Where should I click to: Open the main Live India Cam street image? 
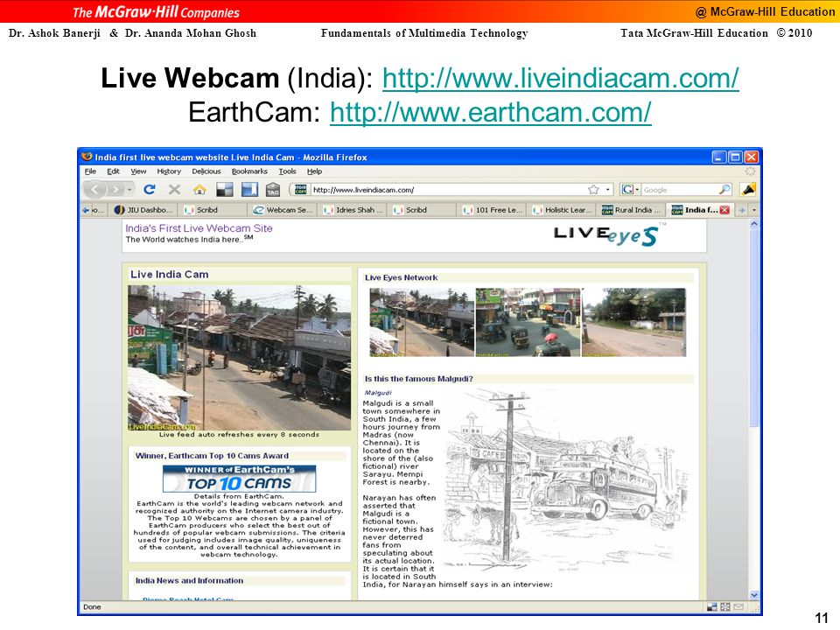(x=239, y=358)
